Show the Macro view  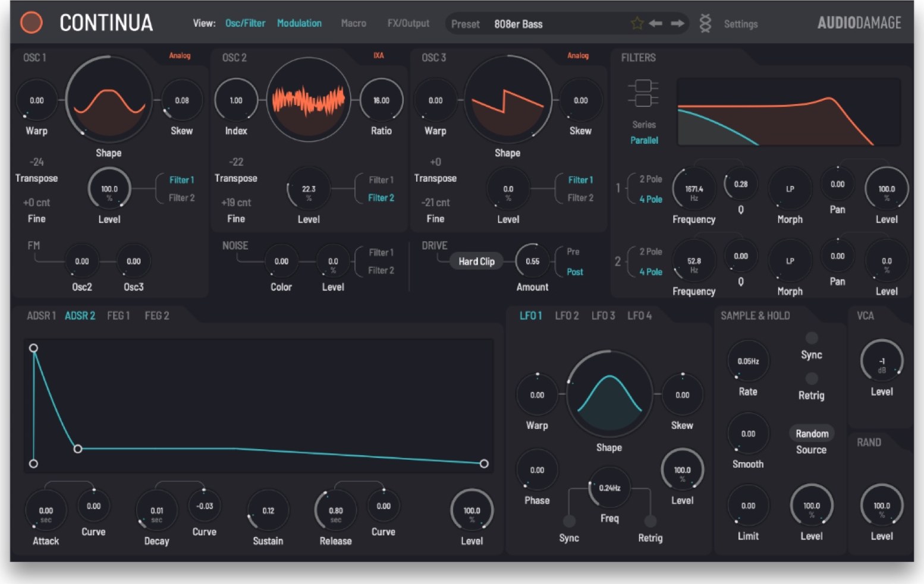(354, 23)
